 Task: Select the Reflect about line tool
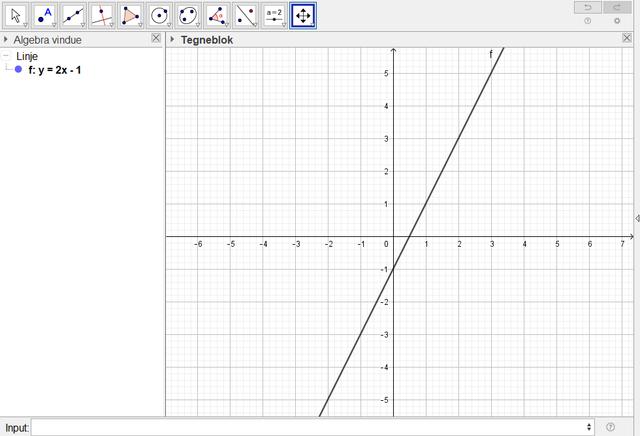pos(246,16)
